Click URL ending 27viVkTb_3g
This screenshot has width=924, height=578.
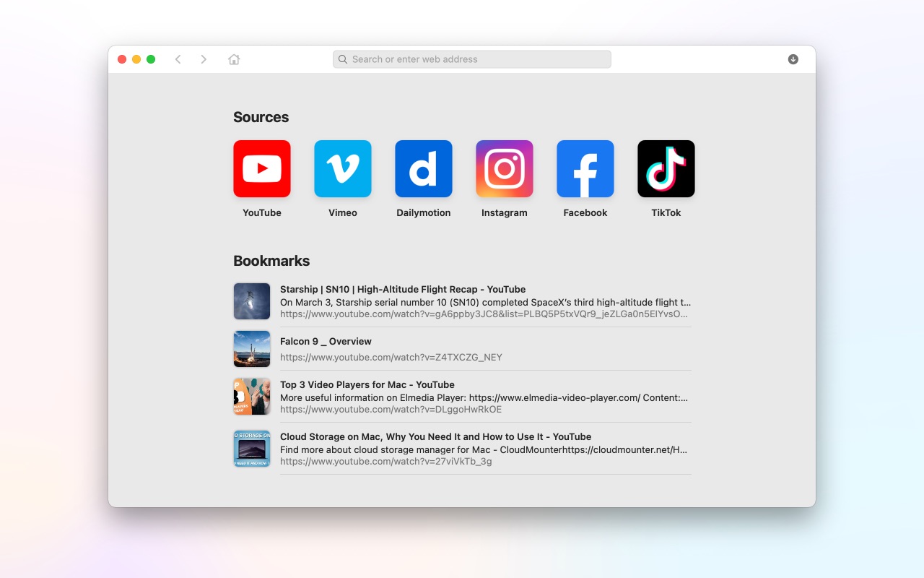[386, 461]
